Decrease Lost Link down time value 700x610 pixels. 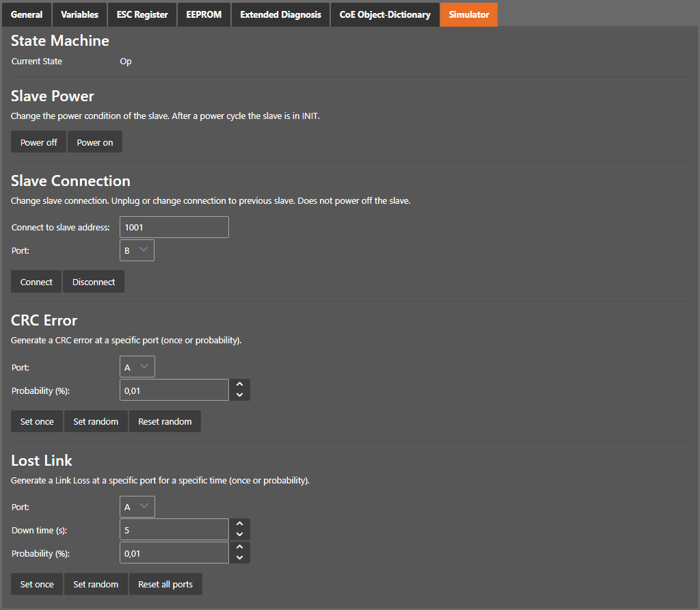click(x=239, y=534)
